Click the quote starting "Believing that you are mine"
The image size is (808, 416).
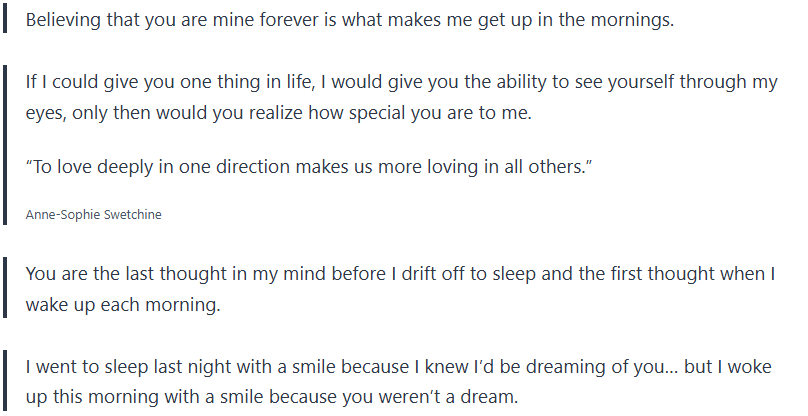pyautogui.click(x=350, y=20)
